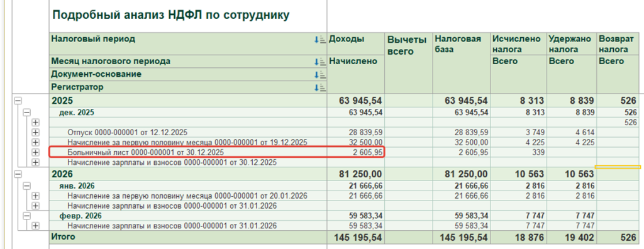Click Всего sub-header under Возврат налога
644x249 pixels.
coord(611,61)
